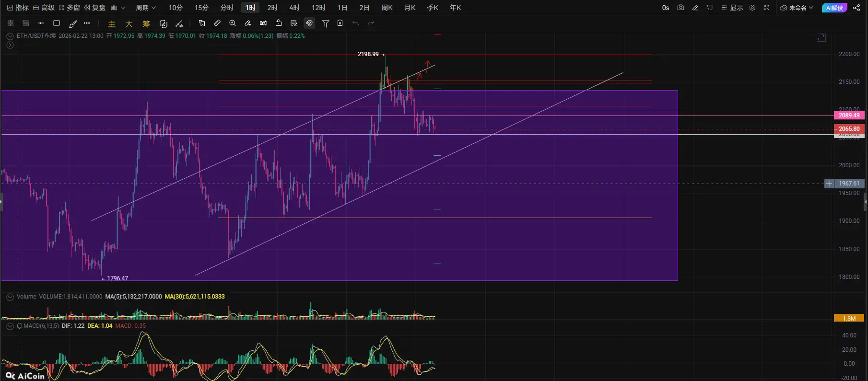868x381 pixels.
Task: Select the 10分 timeframe tab
Action: coord(176,8)
